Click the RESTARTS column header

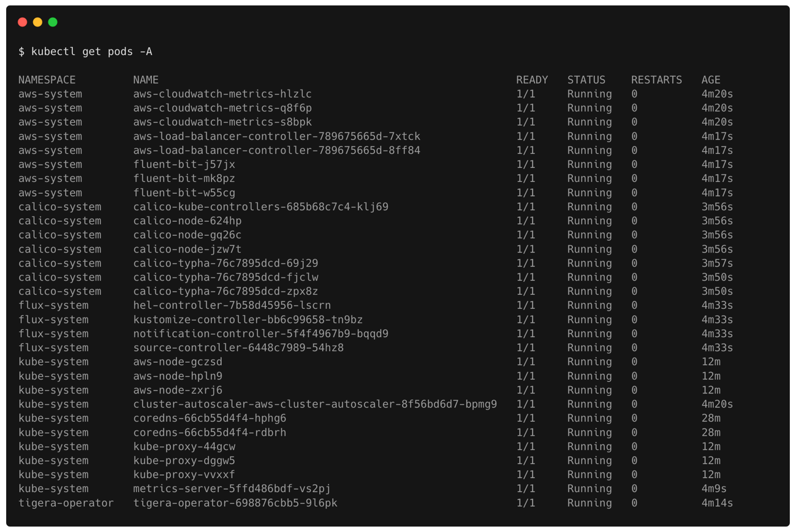(x=656, y=80)
